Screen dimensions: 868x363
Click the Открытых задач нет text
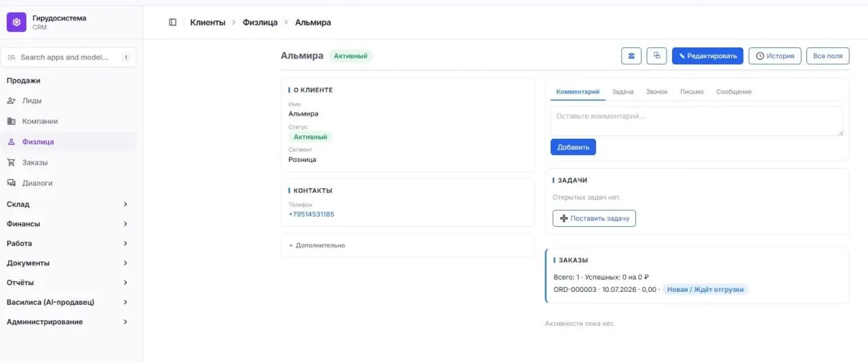pos(587,197)
